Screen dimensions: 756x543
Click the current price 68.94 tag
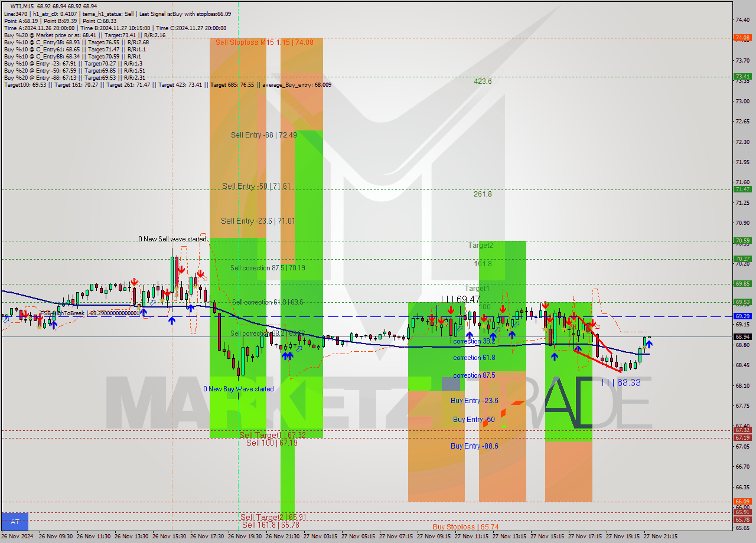tap(742, 337)
